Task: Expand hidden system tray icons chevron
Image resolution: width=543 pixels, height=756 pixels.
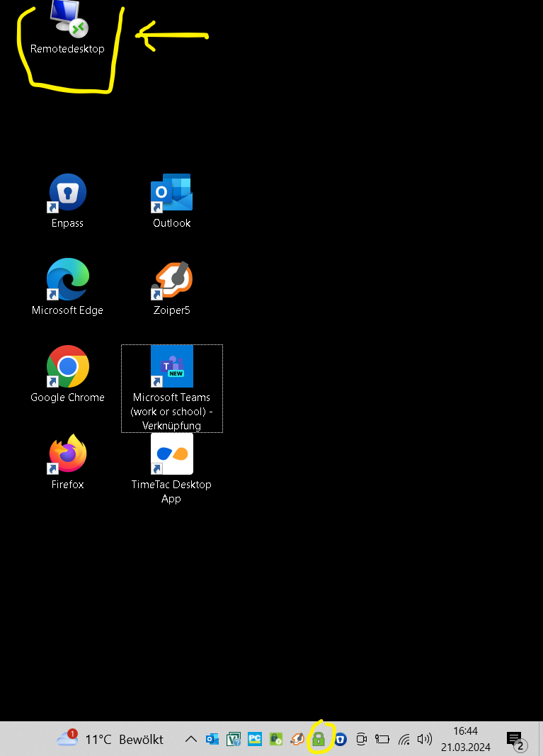Action: pyautogui.click(x=190, y=740)
